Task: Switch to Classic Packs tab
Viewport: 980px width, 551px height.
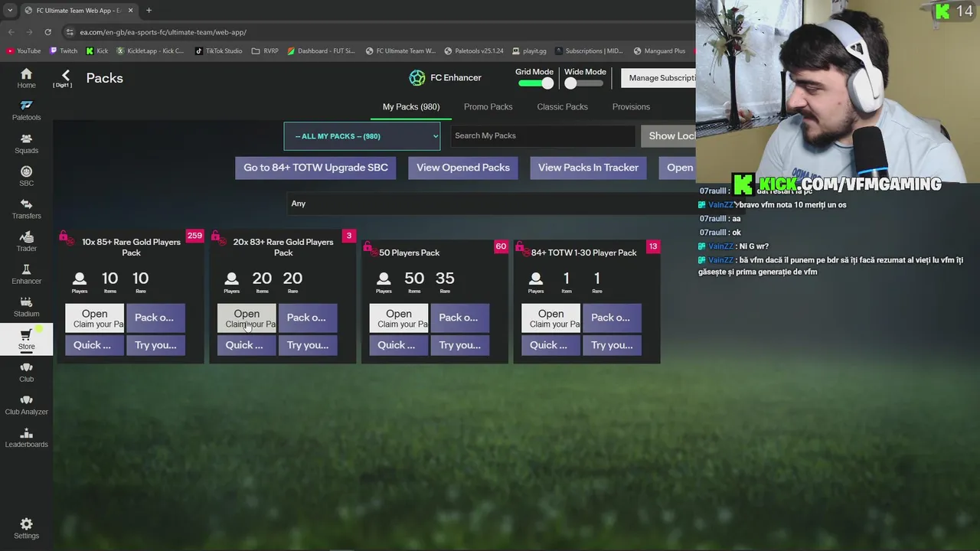Action: coord(562,107)
